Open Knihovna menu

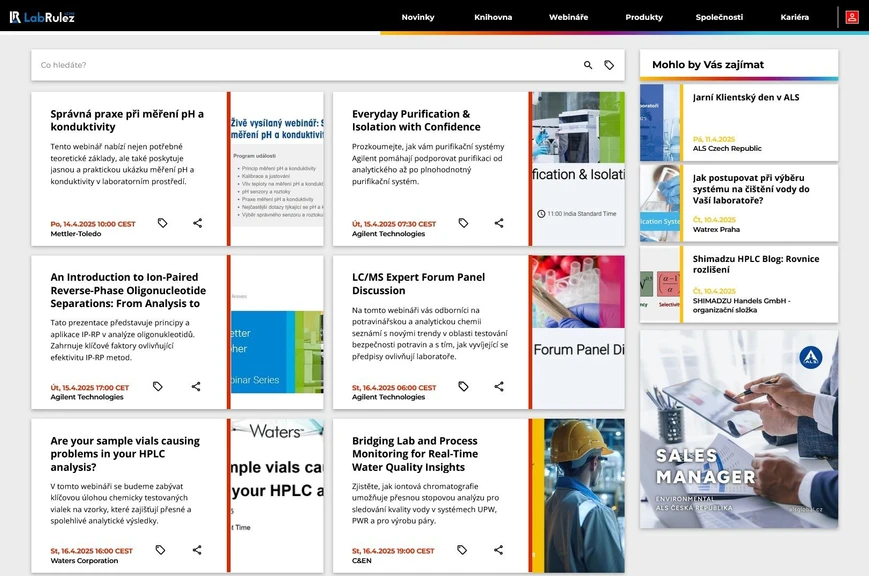493,17
